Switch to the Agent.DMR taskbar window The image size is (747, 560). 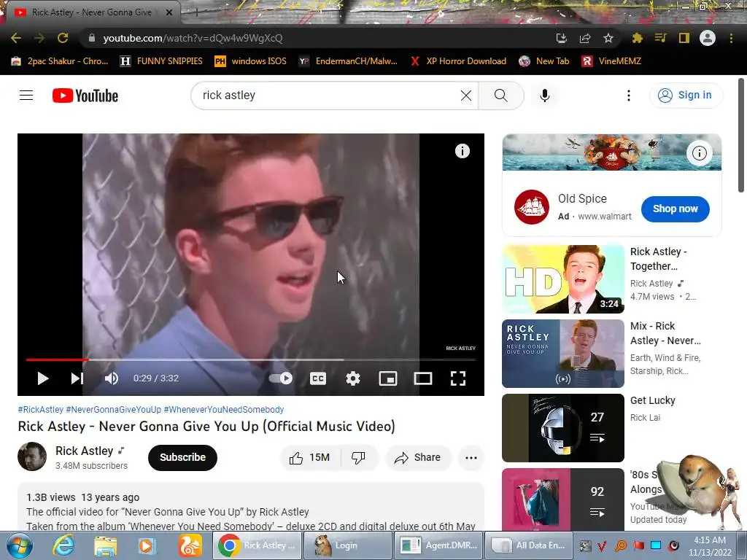(x=440, y=545)
